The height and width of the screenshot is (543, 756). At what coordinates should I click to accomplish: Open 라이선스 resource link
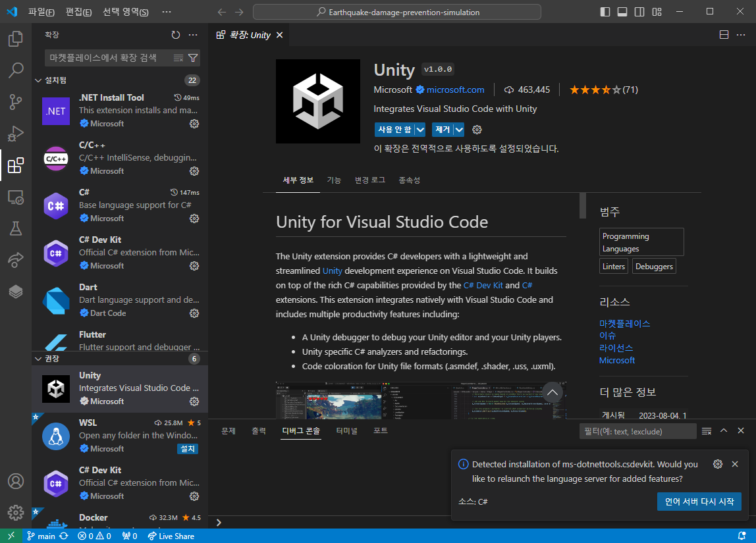coord(616,348)
